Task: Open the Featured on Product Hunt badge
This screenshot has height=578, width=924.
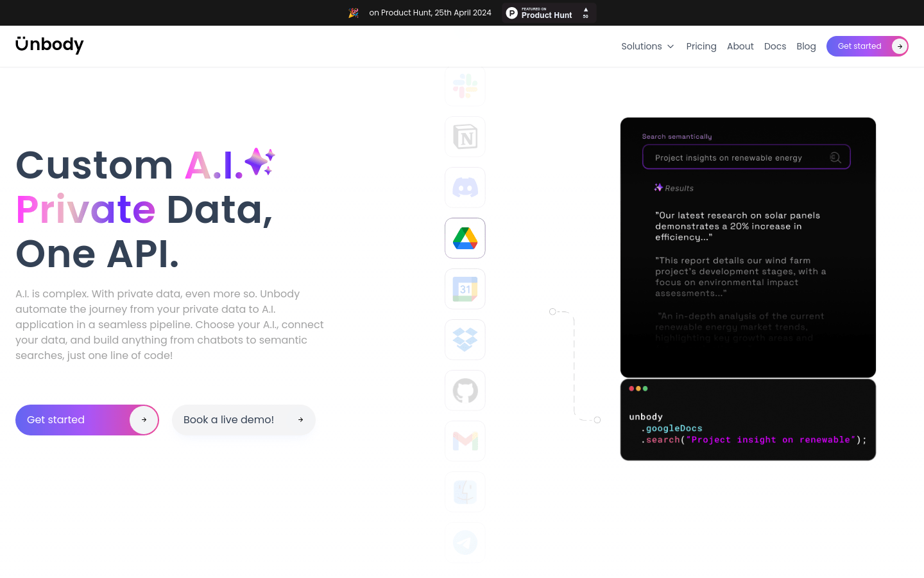Action: click(549, 13)
